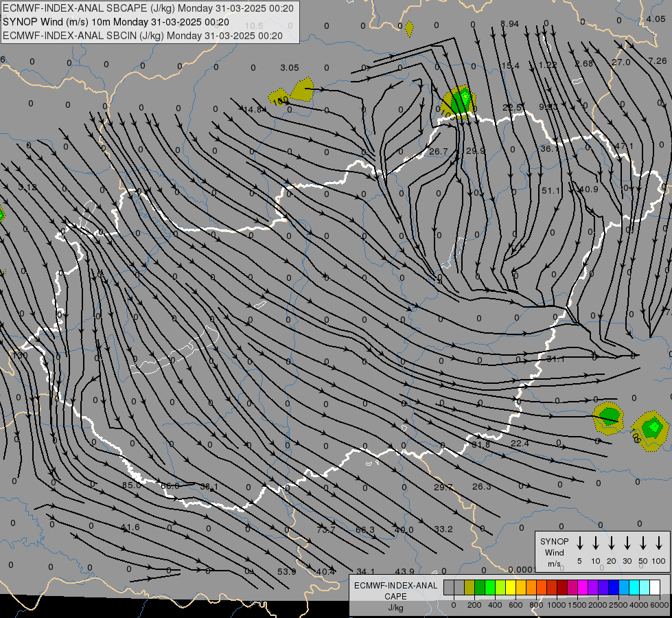Image resolution: width=672 pixels, height=618 pixels.
Task: Click the far southeast diamond-shaped CAPE blob
Action: 652,430
